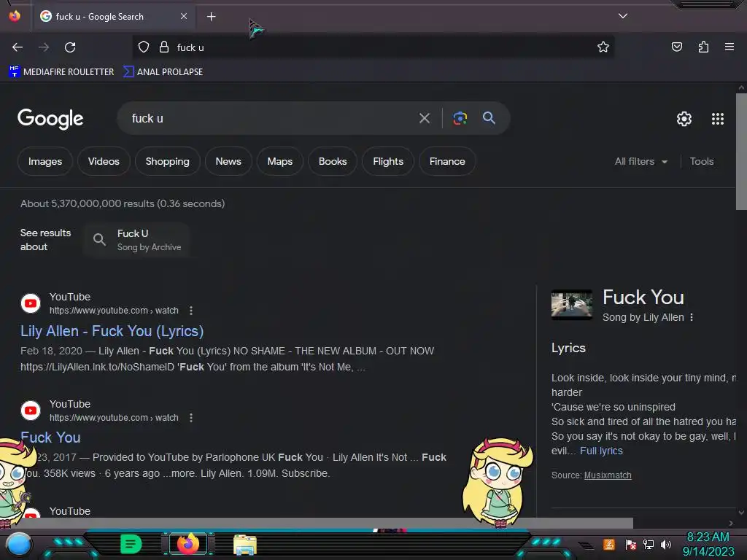Click the site security padlock icon
The height and width of the screenshot is (560, 747).
click(164, 47)
